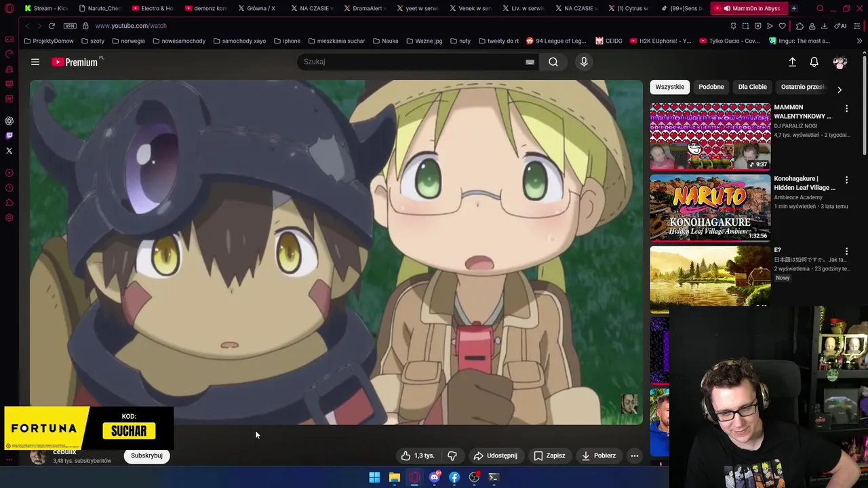Show more filter chips with right arrow
Screen dimensions: 868x488
pos(840,89)
